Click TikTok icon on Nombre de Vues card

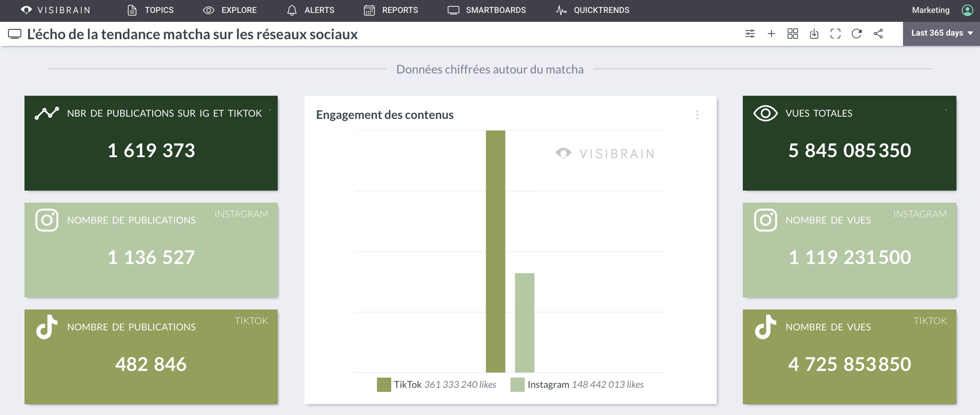point(765,327)
